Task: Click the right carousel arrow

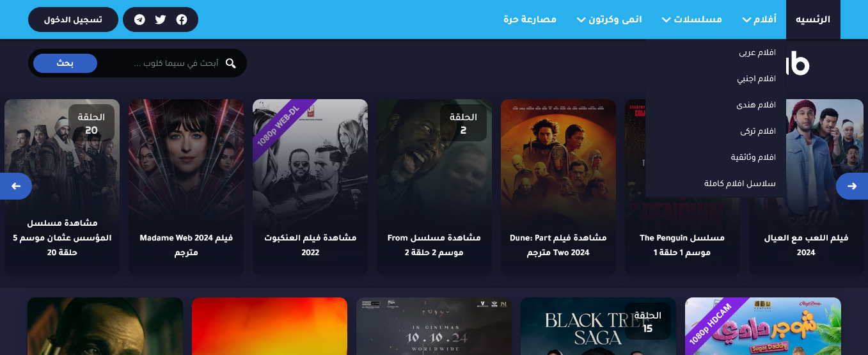Action: (852, 186)
